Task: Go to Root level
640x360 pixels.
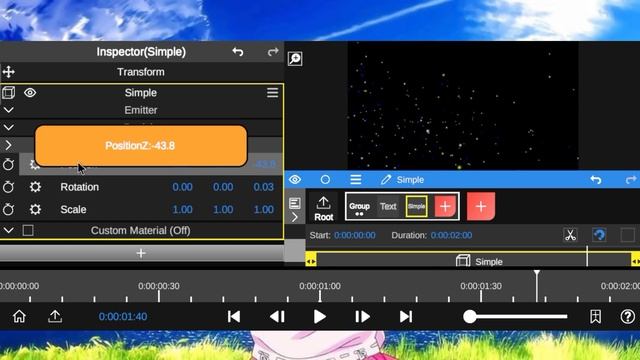Action: (x=323, y=208)
